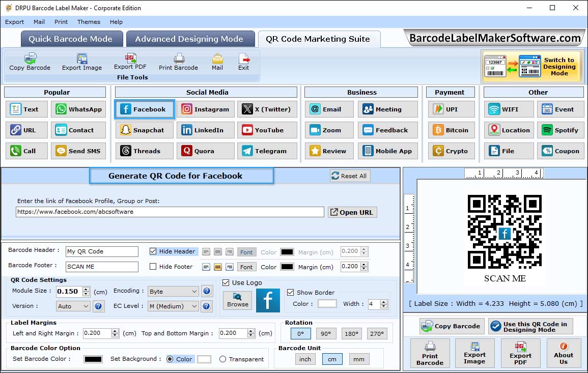Choose the UPI payment QR type
Viewport: 588px width, 373px height.
pos(452,109)
